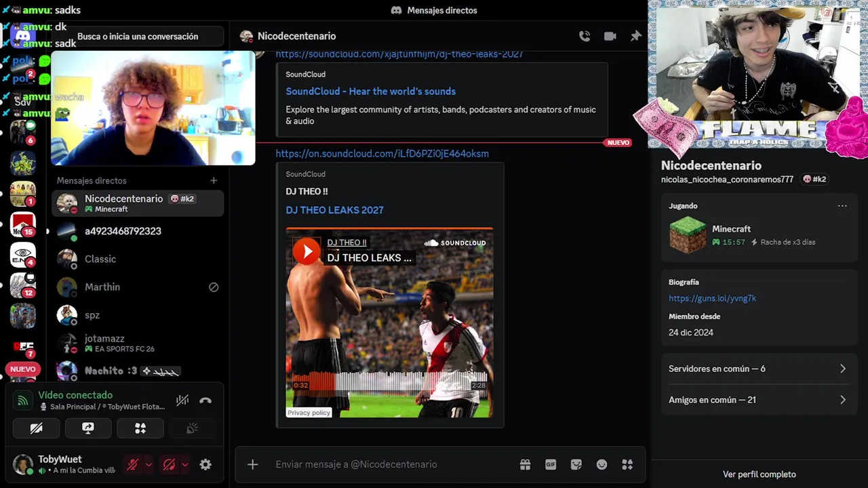Open user settings via the gear icon

(205, 464)
